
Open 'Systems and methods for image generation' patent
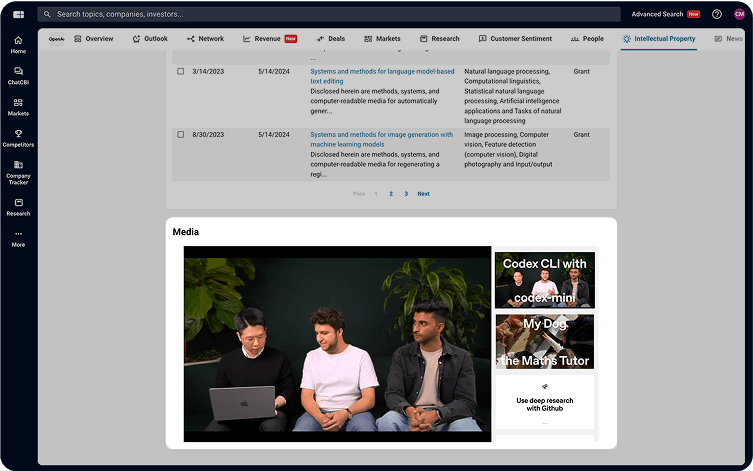[381, 139]
